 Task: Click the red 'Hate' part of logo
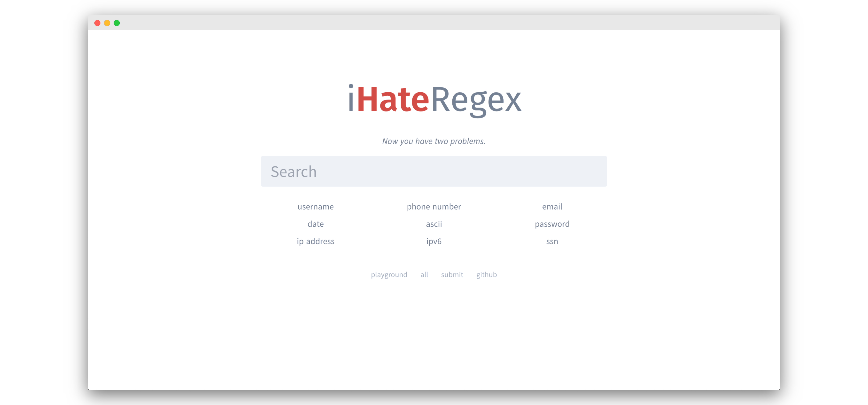pyautogui.click(x=393, y=99)
